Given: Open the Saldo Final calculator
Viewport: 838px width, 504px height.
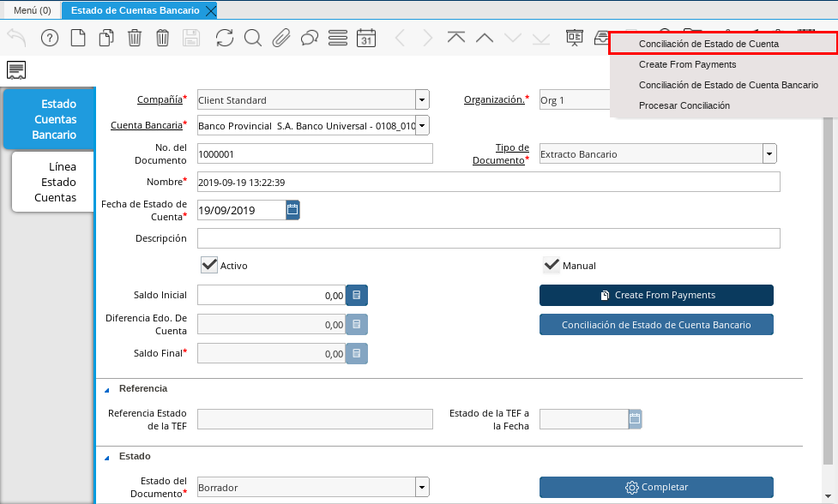Looking at the screenshot, I should coord(357,353).
